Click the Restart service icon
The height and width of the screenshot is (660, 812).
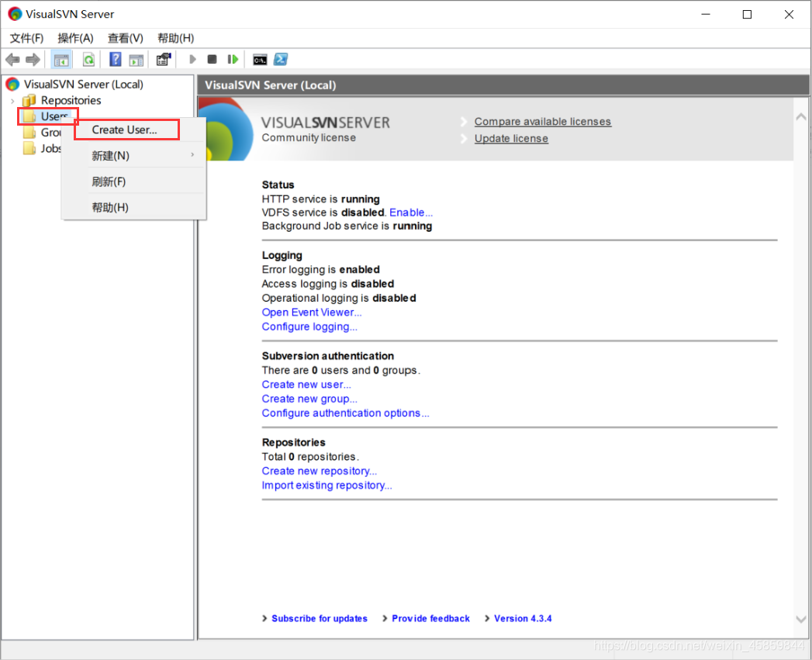[233, 59]
